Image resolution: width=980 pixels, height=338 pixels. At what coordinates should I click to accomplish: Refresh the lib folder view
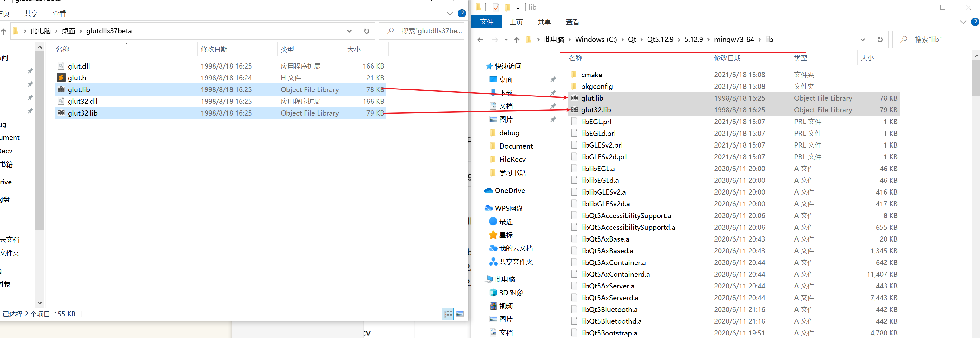pos(880,39)
